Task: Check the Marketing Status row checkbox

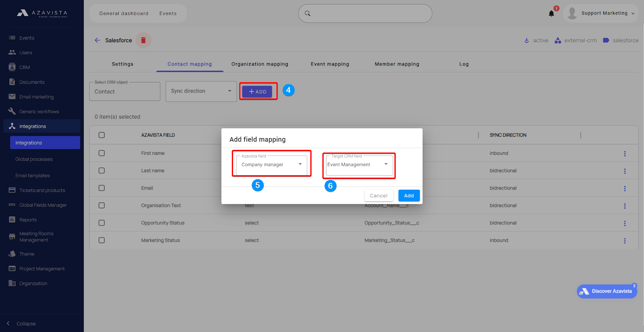Action: point(101,240)
